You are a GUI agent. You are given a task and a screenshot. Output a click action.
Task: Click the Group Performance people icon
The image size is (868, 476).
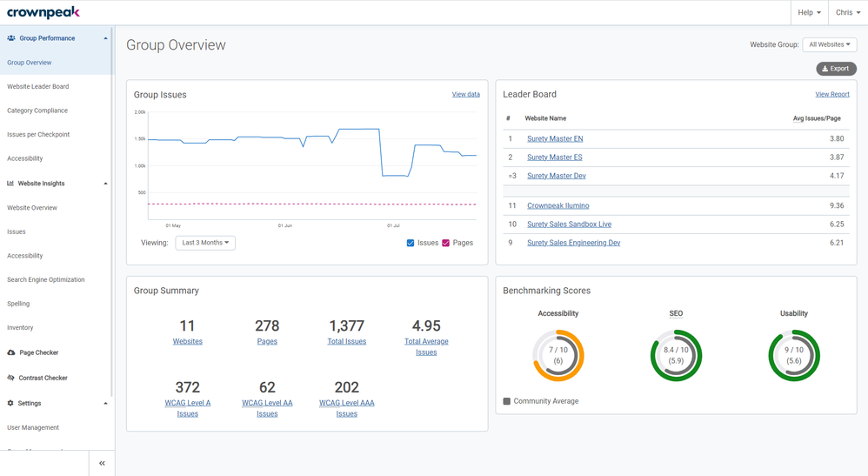[11, 38]
